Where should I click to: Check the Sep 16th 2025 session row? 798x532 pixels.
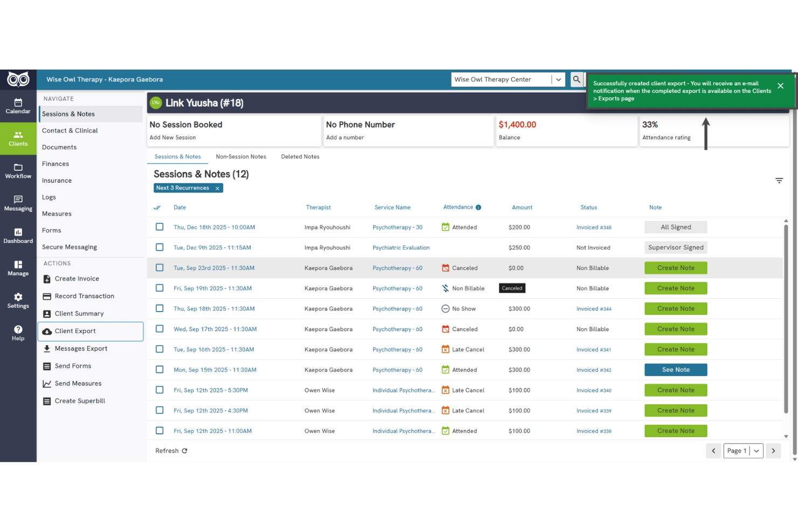coord(160,349)
